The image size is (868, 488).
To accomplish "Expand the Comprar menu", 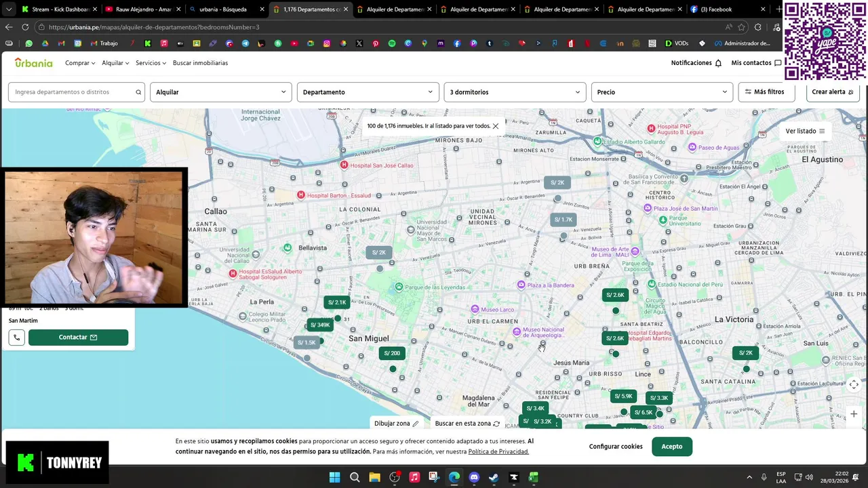I will [x=80, y=63].
